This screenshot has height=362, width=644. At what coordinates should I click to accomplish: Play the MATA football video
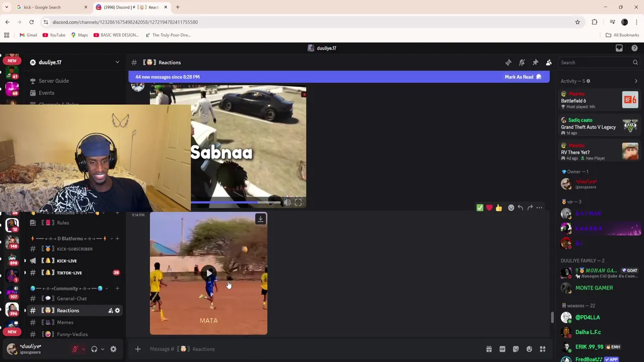point(209,274)
